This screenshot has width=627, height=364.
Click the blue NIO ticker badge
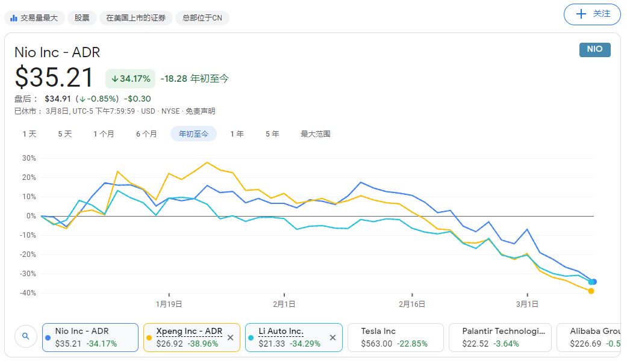pos(594,51)
